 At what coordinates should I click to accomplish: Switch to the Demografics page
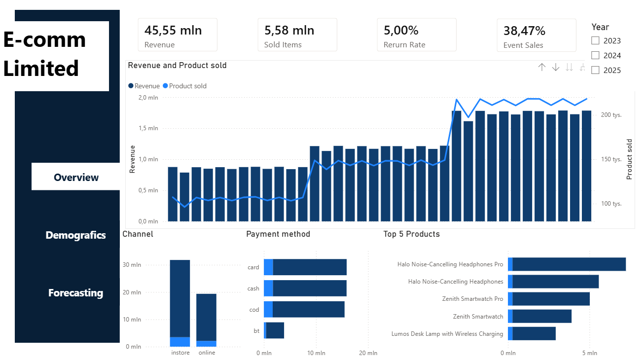(75, 235)
